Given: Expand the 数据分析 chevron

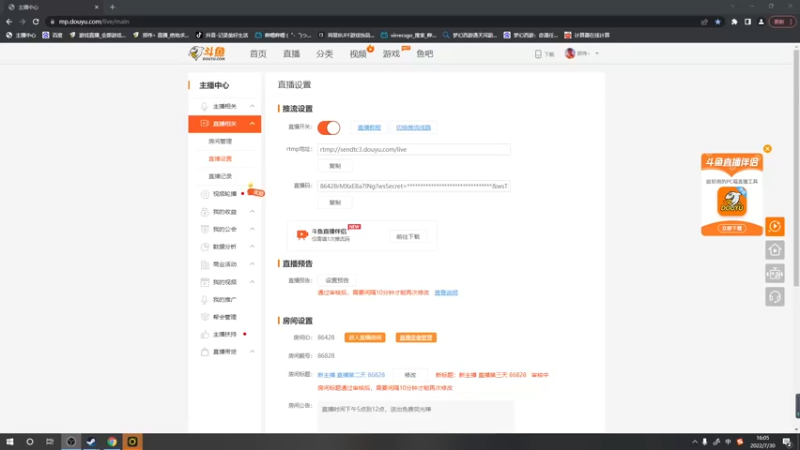Looking at the screenshot, I should click(252, 246).
